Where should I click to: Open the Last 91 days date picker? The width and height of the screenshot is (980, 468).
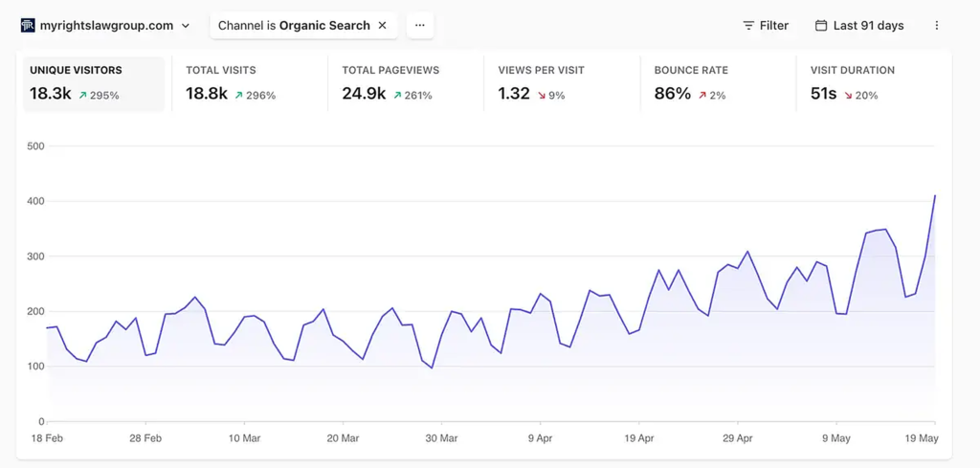(x=859, y=26)
